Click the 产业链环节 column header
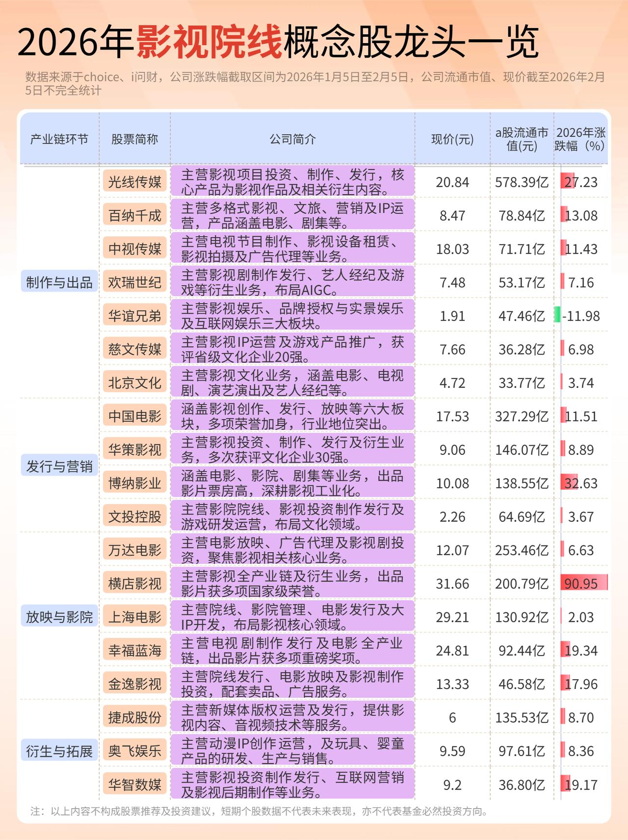Screen dimensions: 628x840 pyautogui.click(x=59, y=139)
